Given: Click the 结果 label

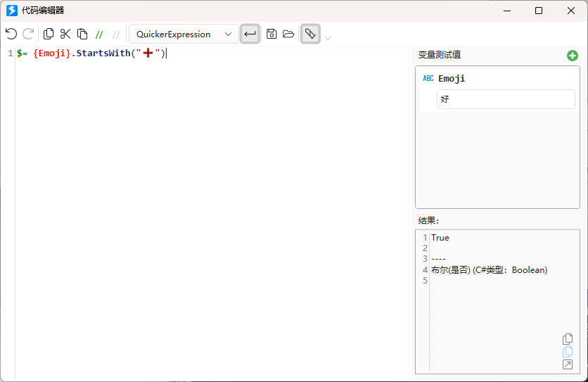Looking at the screenshot, I should [428, 221].
